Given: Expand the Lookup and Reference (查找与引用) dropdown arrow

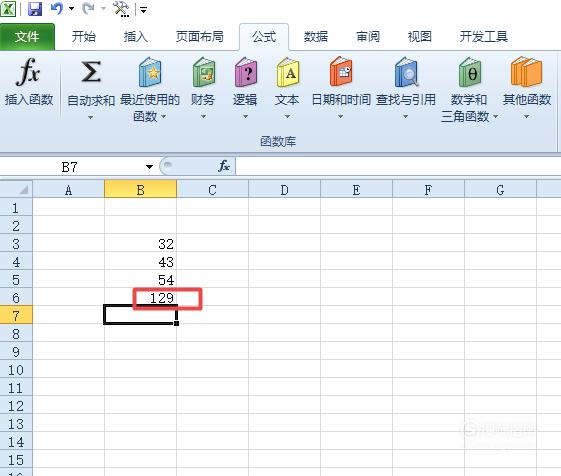Looking at the screenshot, I should click(x=405, y=116).
